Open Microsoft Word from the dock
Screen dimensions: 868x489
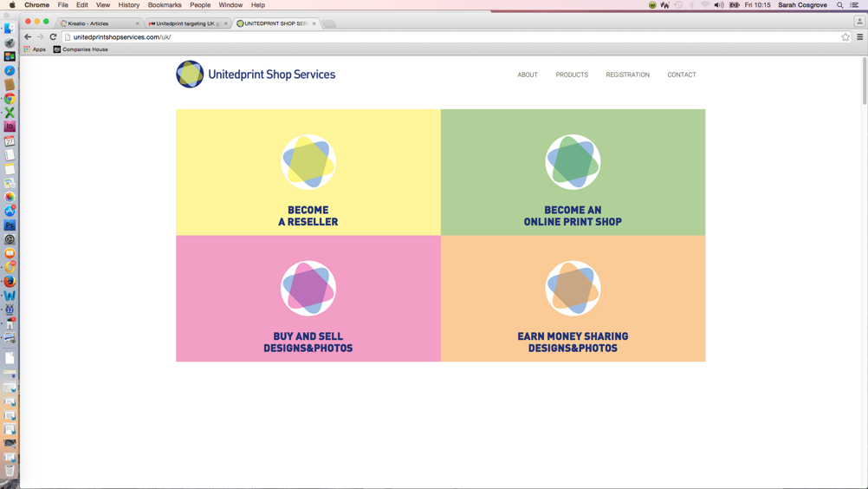pyautogui.click(x=10, y=296)
